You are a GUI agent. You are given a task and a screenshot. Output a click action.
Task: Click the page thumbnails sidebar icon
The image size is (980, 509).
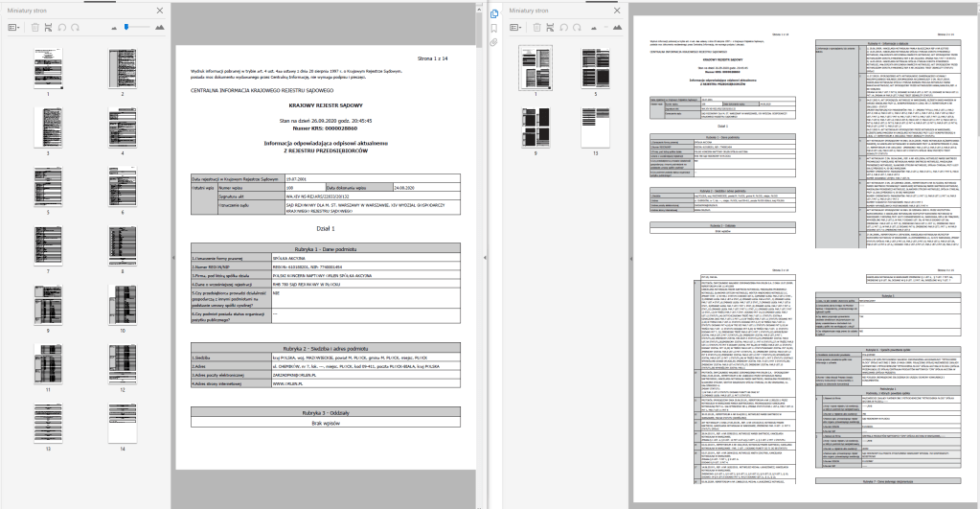point(493,13)
